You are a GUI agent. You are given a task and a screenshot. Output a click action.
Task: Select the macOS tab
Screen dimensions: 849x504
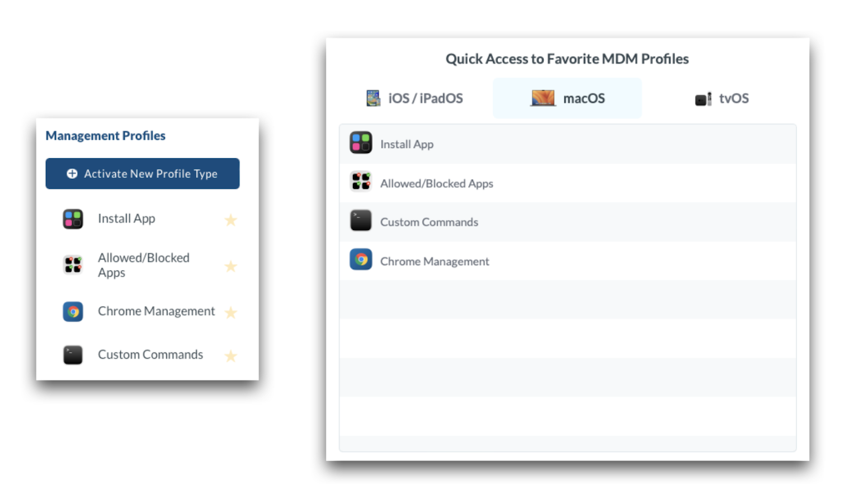pyautogui.click(x=568, y=98)
